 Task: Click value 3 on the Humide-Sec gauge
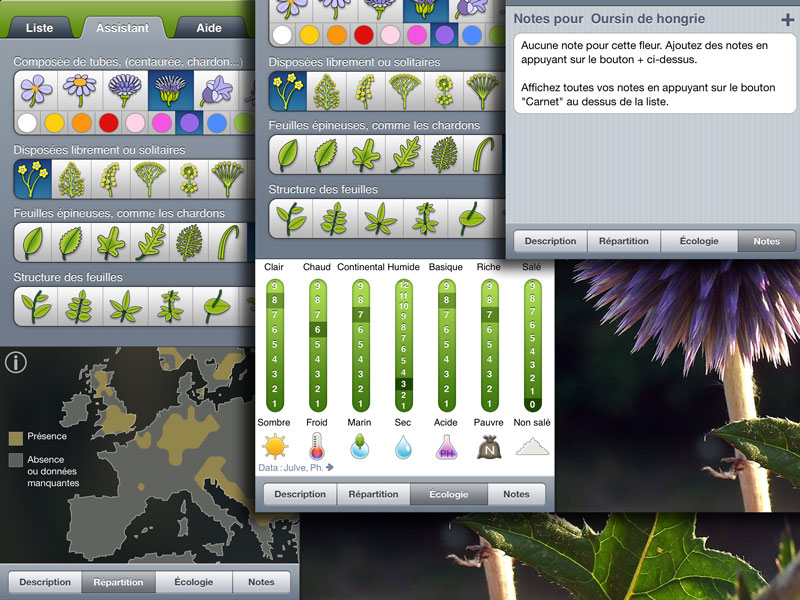(403, 384)
